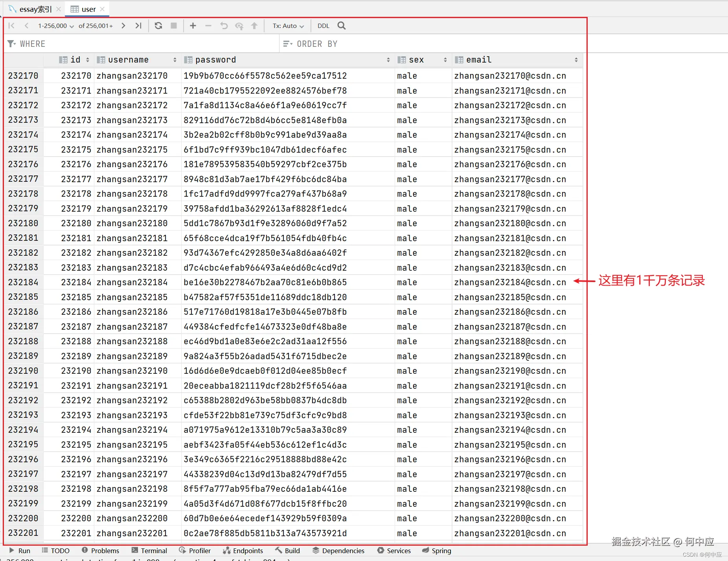This screenshot has width=728, height=561.
Task: Open the Terminal tool window
Action: [149, 551]
